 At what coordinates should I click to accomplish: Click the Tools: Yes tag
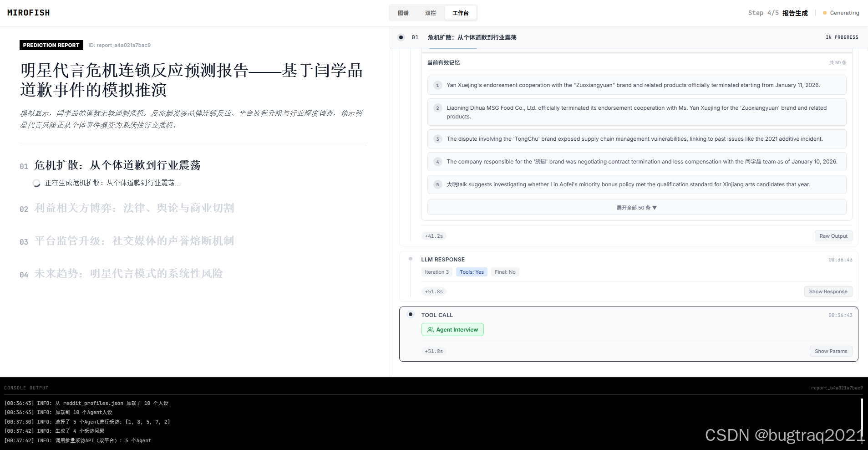(472, 272)
